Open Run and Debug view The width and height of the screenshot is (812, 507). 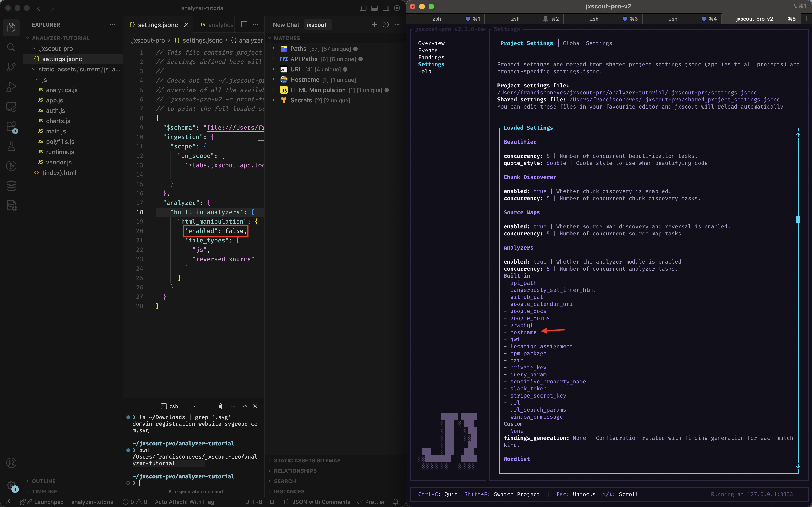(x=11, y=87)
